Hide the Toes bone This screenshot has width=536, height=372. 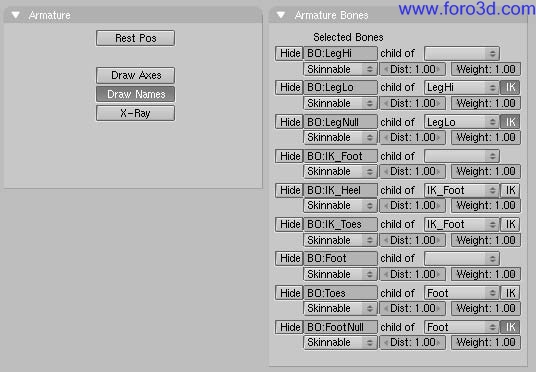[x=289, y=293]
